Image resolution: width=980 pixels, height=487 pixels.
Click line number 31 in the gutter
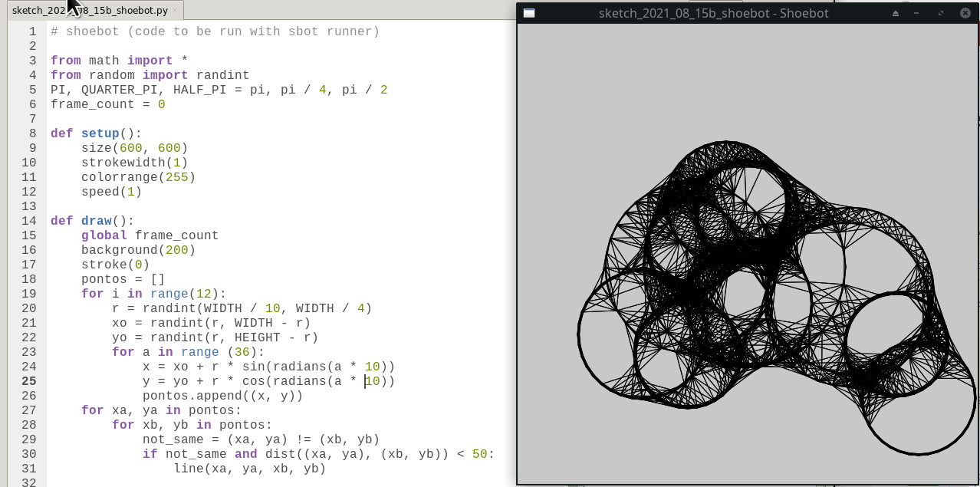point(28,469)
